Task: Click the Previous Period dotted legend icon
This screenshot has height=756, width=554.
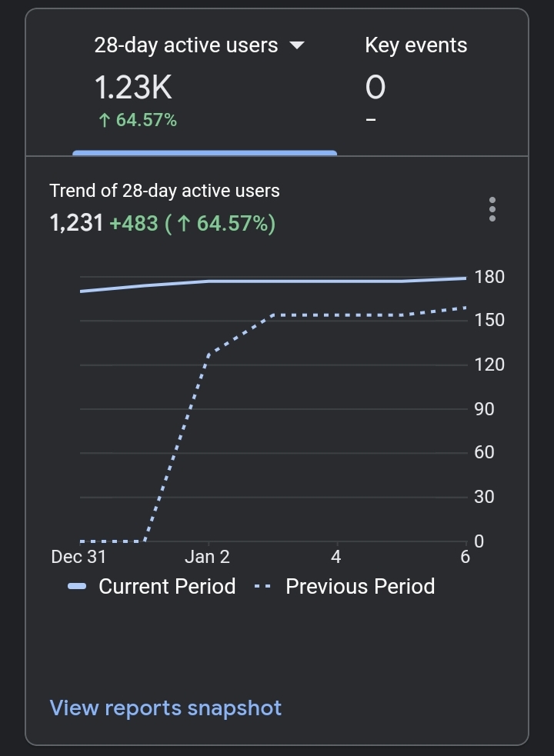Action: [262, 587]
